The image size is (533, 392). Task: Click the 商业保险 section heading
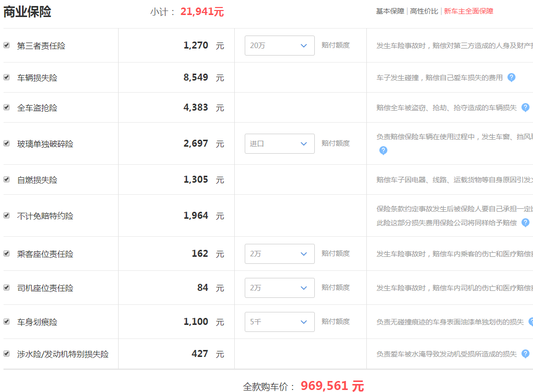(27, 12)
